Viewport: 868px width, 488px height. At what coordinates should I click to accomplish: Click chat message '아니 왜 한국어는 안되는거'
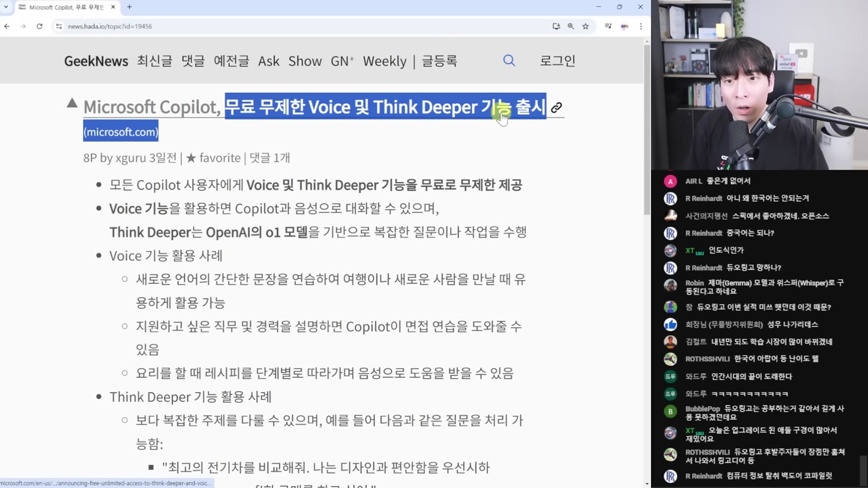(767, 198)
